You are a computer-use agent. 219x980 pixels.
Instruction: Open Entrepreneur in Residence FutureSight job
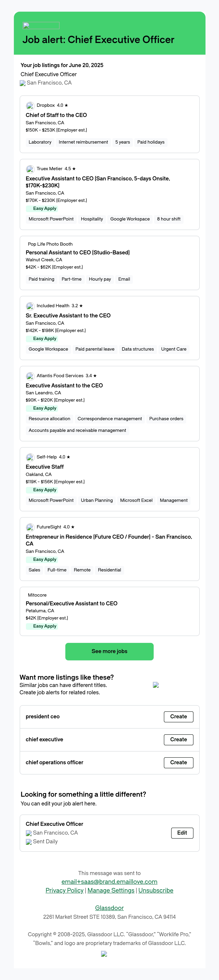pyautogui.click(x=109, y=540)
